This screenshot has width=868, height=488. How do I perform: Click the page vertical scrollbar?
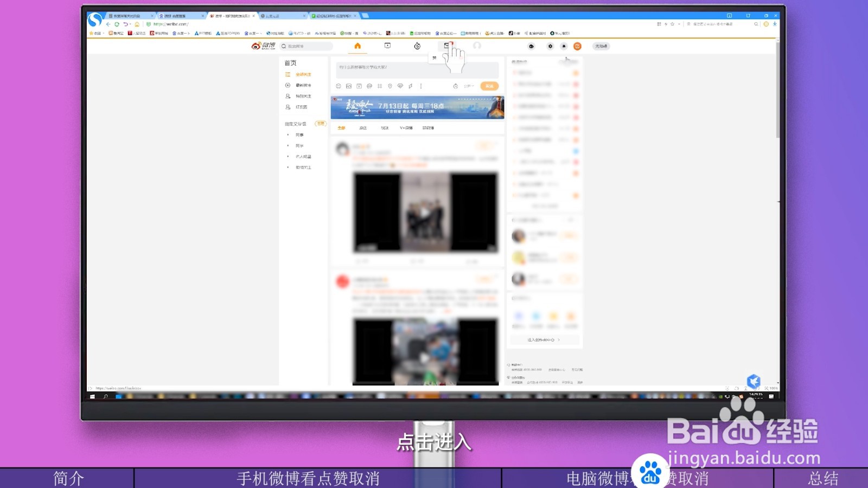coord(778,89)
